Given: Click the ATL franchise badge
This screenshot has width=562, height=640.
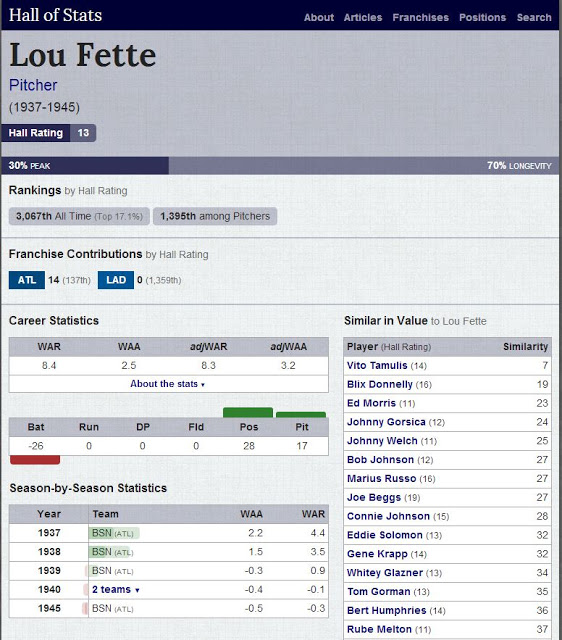Looking at the screenshot, I should 27,280.
